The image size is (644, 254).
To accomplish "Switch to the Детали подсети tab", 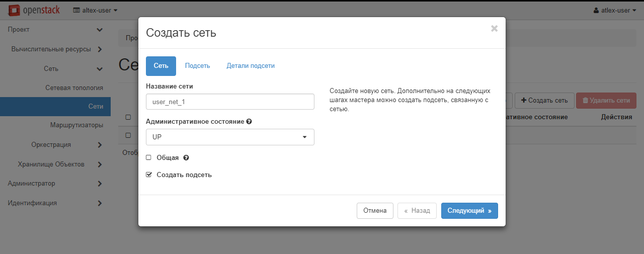I will 251,66.
